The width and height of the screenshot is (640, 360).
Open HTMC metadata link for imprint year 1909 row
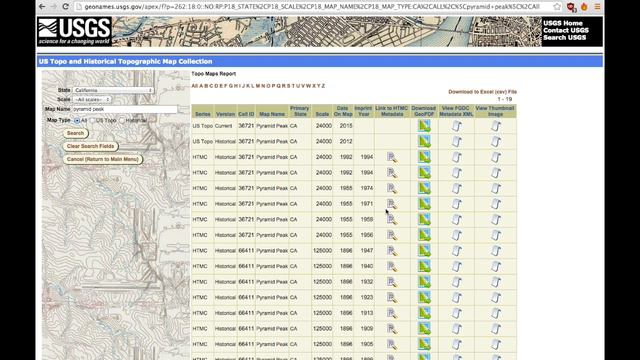[x=392, y=329]
